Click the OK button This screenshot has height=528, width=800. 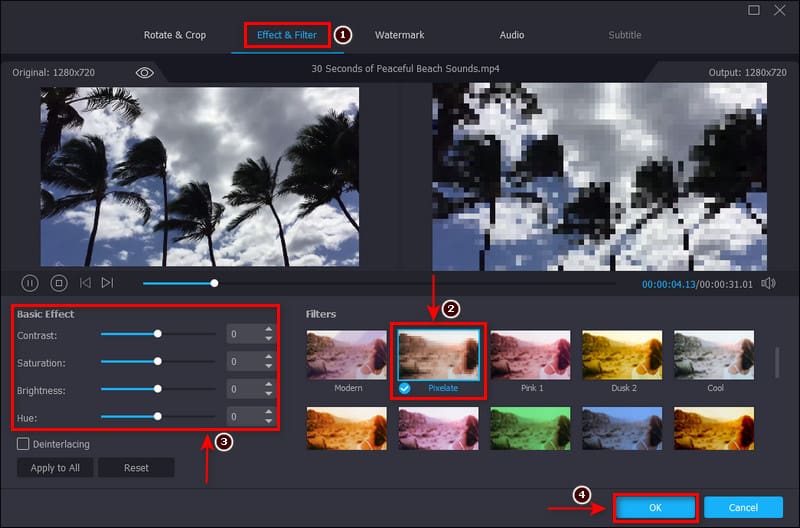pyautogui.click(x=655, y=508)
